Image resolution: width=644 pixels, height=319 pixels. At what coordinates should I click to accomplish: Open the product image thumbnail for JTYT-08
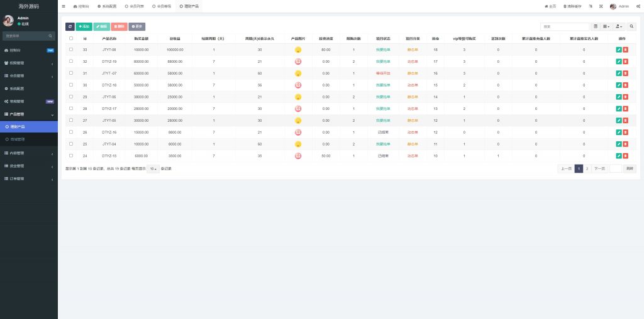(x=298, y=50)
